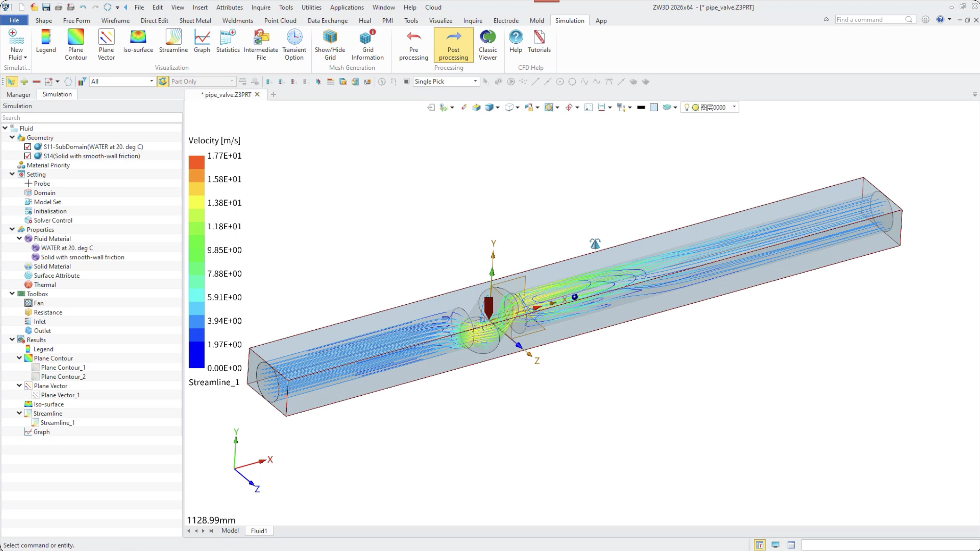Uncheck S14 solid geometry checkbox
Image resolution: width=980 pixels, height=551 pixels.
(28, 156)
